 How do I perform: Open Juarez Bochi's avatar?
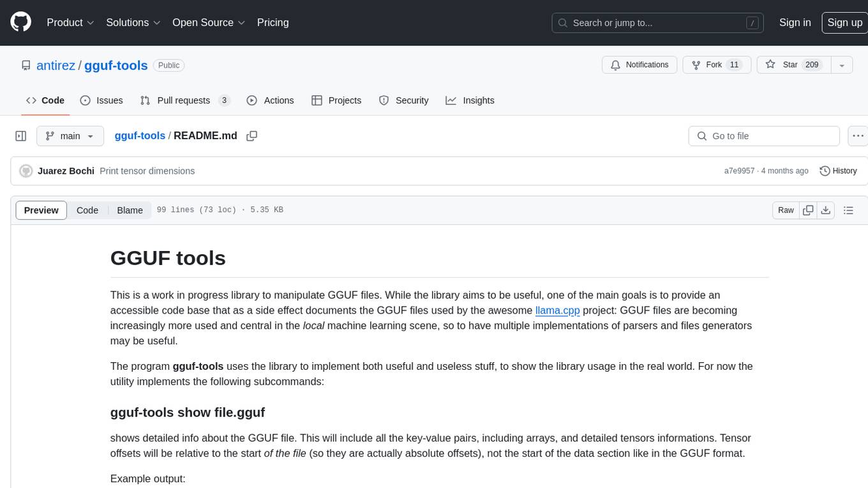click(x=26, y=171)
